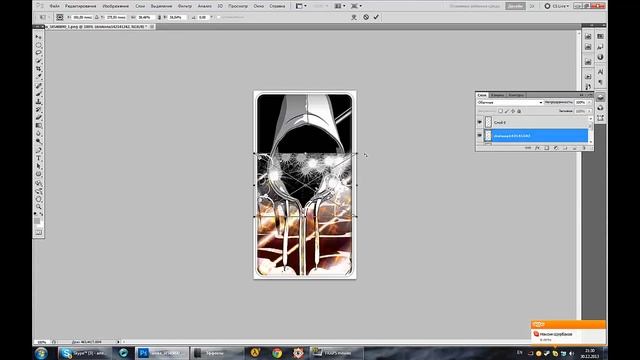
Task: Click the foreground color swatch
Action: pyautogui.click(x=37, y=221)
